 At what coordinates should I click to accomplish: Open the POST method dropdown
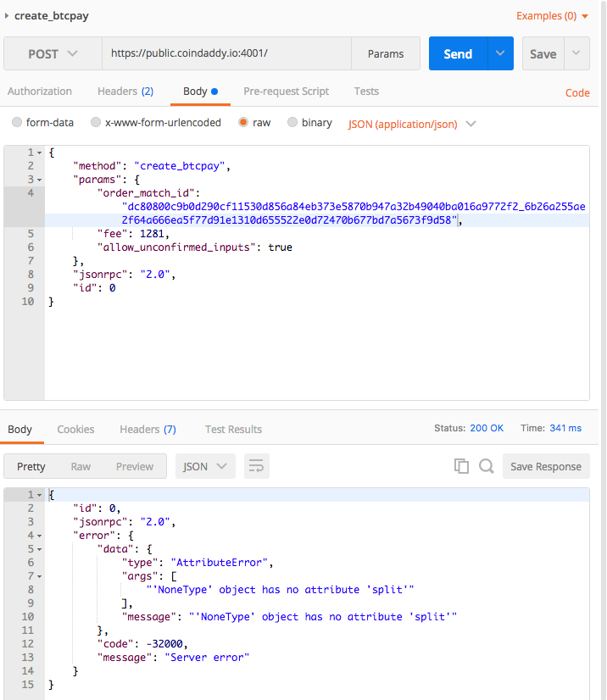(x=53, y=53)
